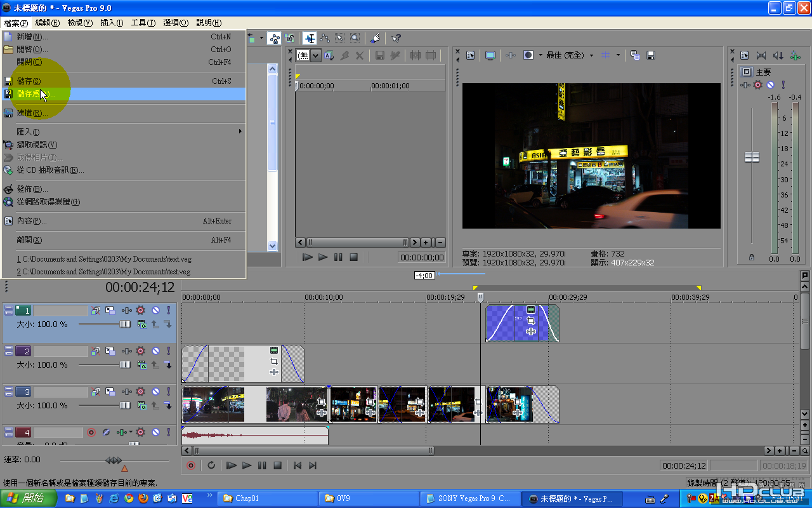Select 儲存 (Save) in the File menu
812x508 pixels.
[29, 81]
